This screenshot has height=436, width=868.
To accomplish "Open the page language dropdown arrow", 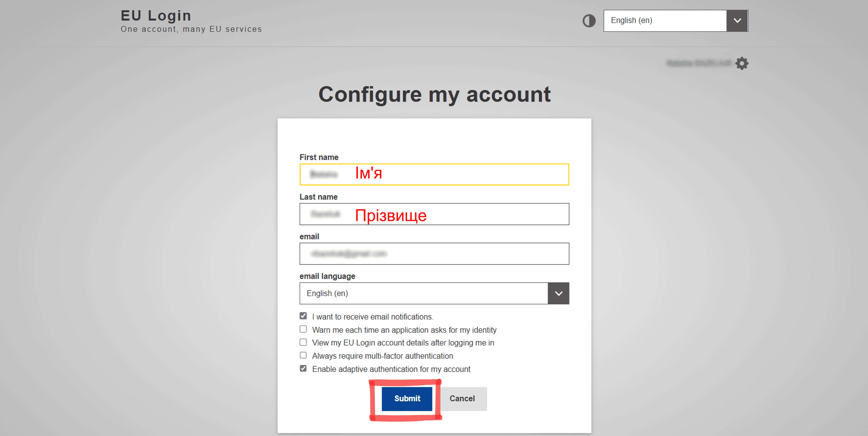I will click(x=737, y=21).
